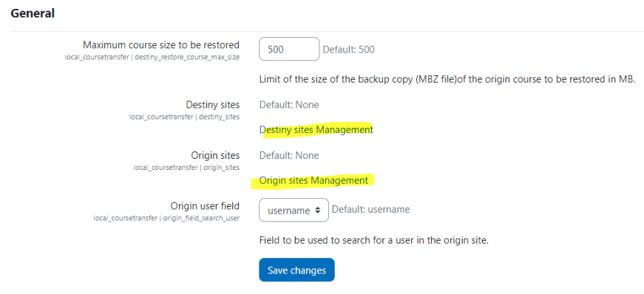Click the 'Default: username' text
Image resolution: width=644 pixels, height=294 pixels.
(x=371, y=209)
